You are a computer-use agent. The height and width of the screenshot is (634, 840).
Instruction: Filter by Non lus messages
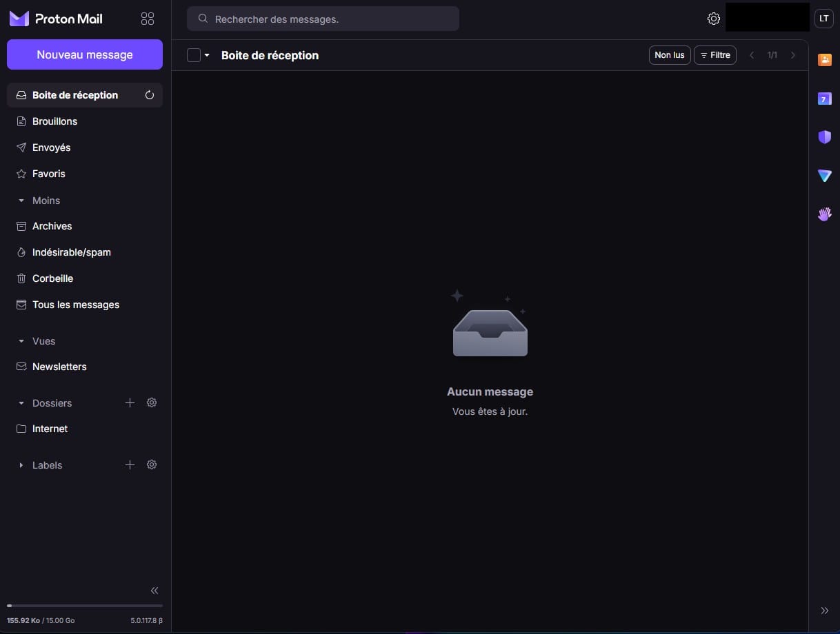tap(670, 55)
